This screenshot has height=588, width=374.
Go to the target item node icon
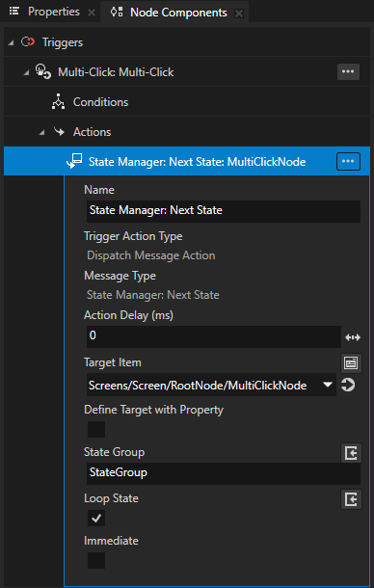pyautogui.click(x=348, y=385)
